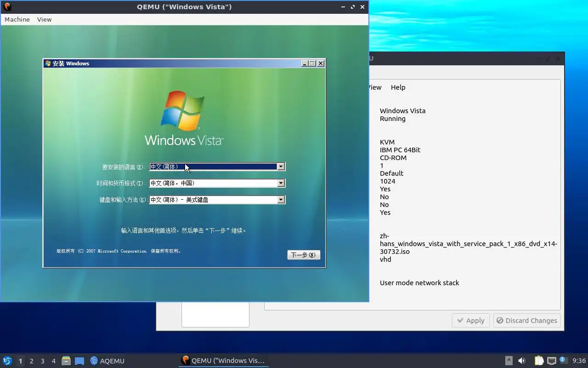588x368 pixels.
Task: Open the network connection tray icon
Action: [552, 361]
